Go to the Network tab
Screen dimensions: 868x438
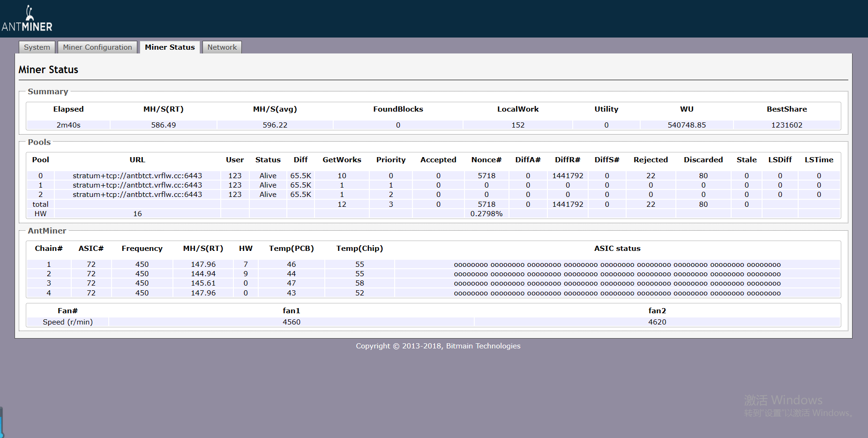pyautogui.click(x=222, y=47)
